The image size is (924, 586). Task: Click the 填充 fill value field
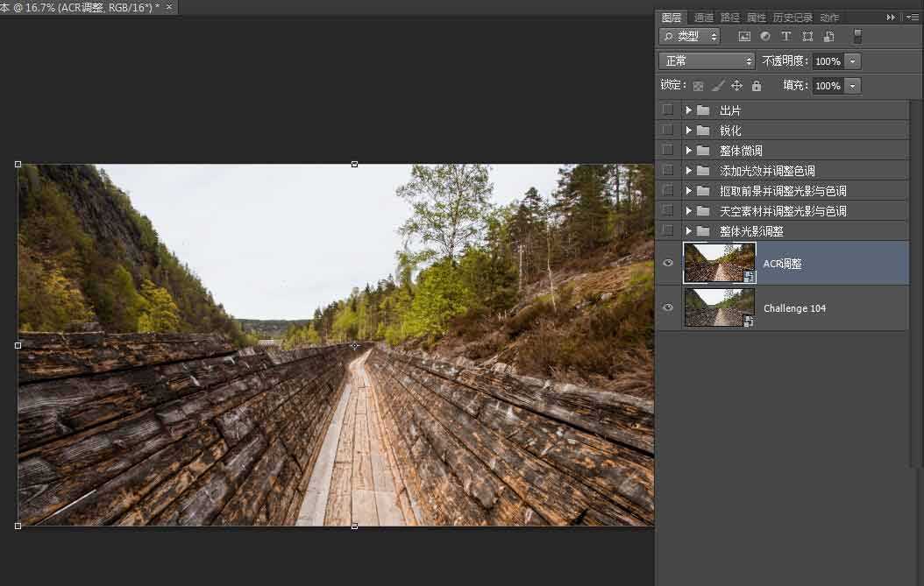(828, 86)
